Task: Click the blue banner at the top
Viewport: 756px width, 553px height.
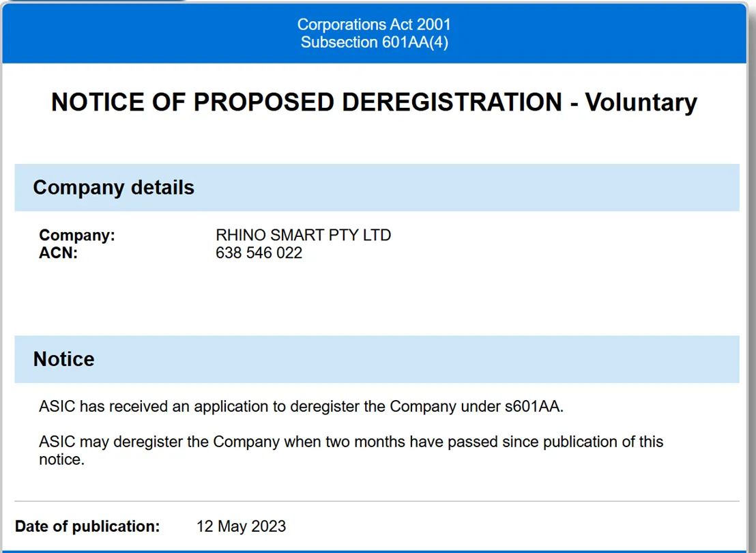Action: pos(374,33)
